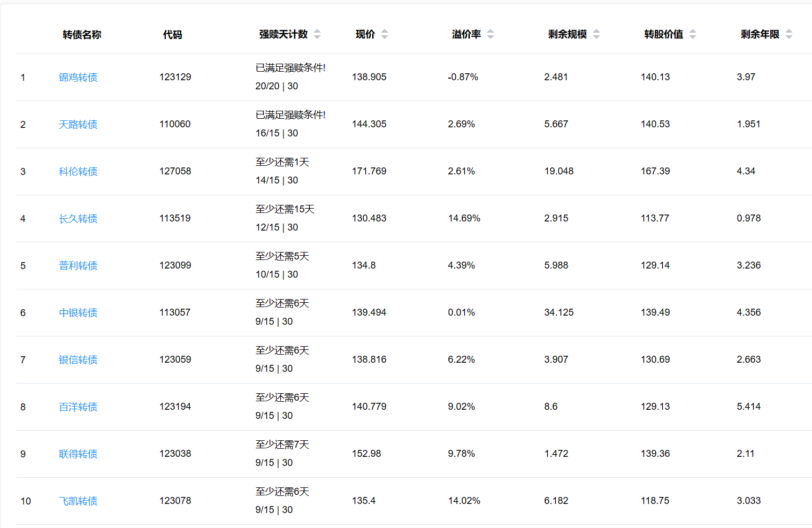The image size is (812, 528).
Task: Click the 转债名称 column header
Action: 82,35
